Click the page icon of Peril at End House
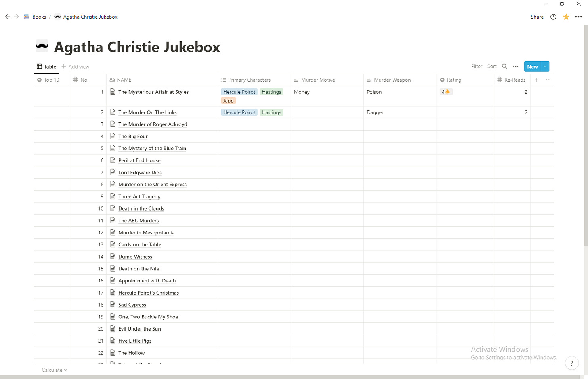The width and height of the screenshot is (588, 379). (x=113, y=160)
